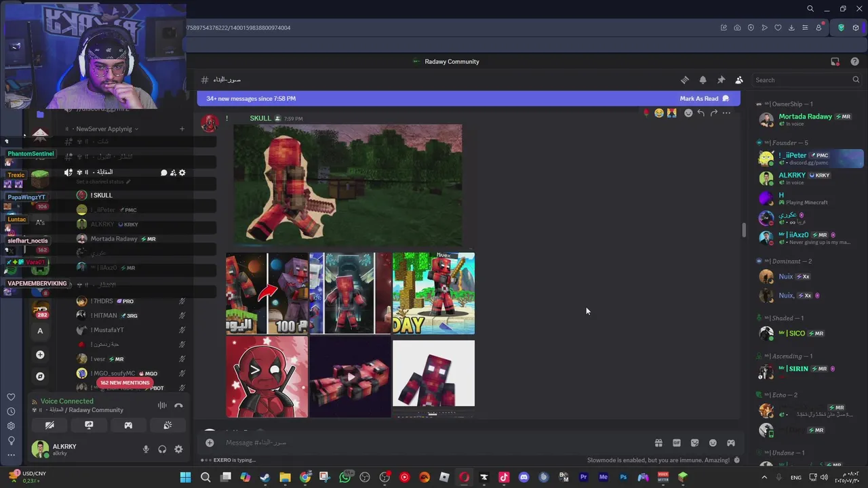Add channel with plus next to NewServer Applynig

click(x=182, y=129)
